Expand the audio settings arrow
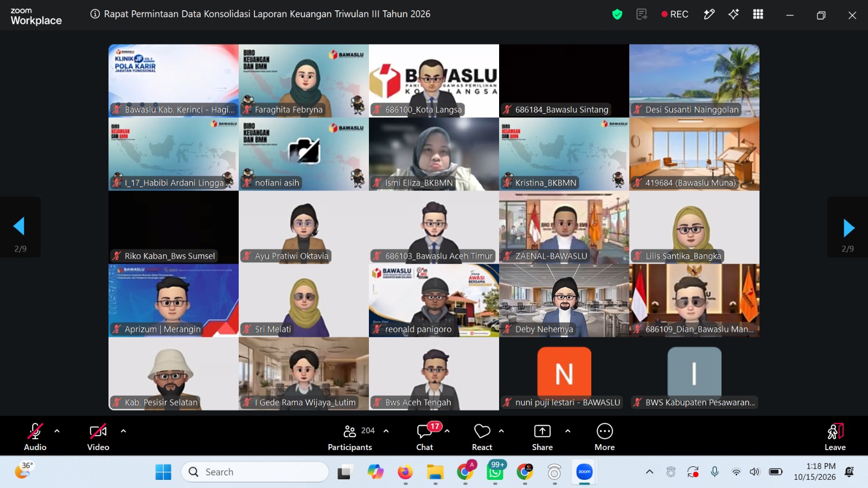 [57, 431]
